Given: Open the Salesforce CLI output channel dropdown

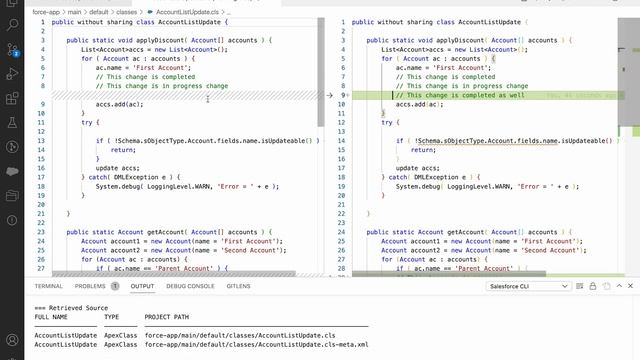Looking at the screenshot, I should 529,286.
